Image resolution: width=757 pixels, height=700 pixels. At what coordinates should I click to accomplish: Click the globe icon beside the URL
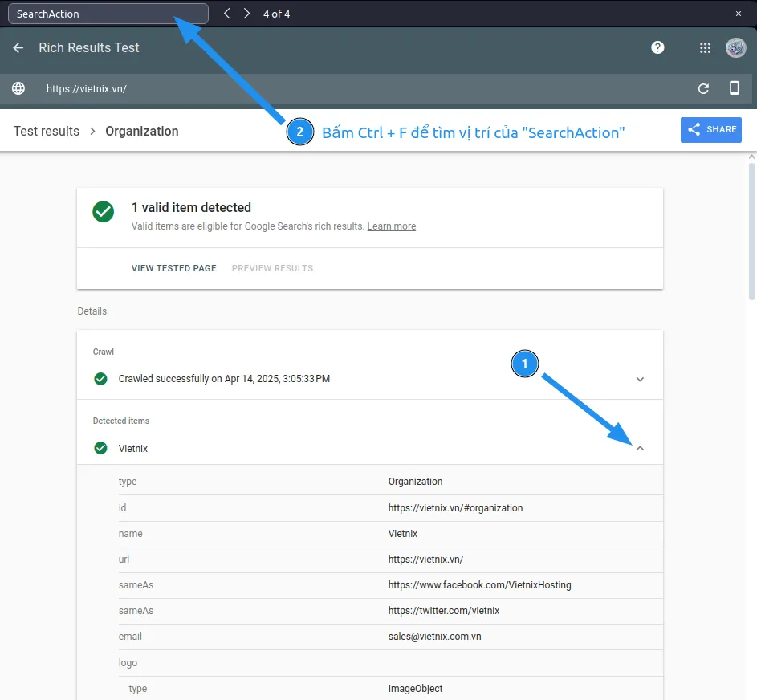[x=18, y=88]
